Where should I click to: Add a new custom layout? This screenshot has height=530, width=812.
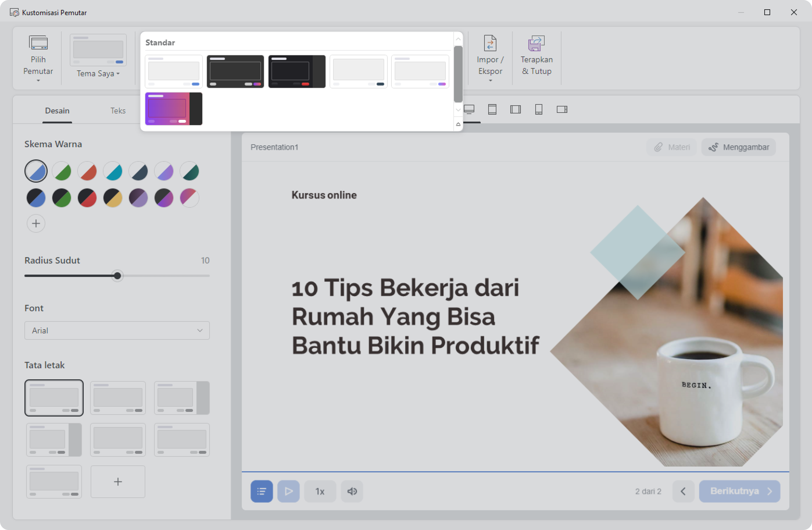pos(118,481)
